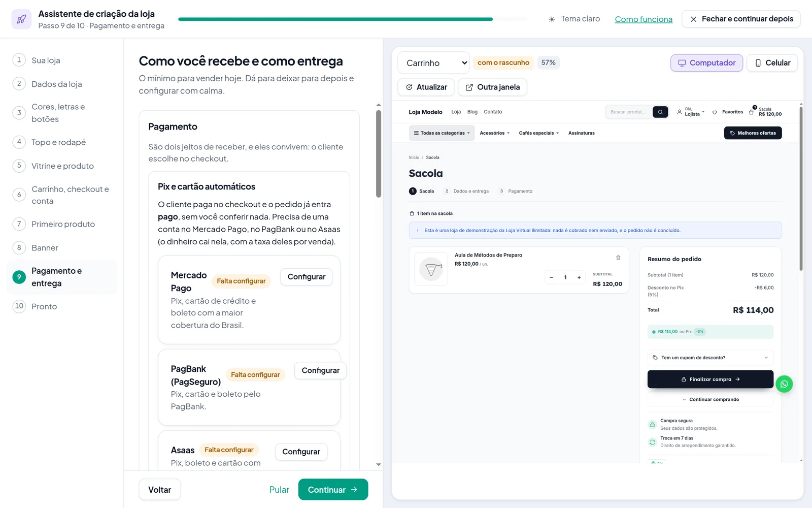Screen dimensions: 812x508
Task: Toggle the Tema claro theme switch
Action: click(x=574, y=19)
